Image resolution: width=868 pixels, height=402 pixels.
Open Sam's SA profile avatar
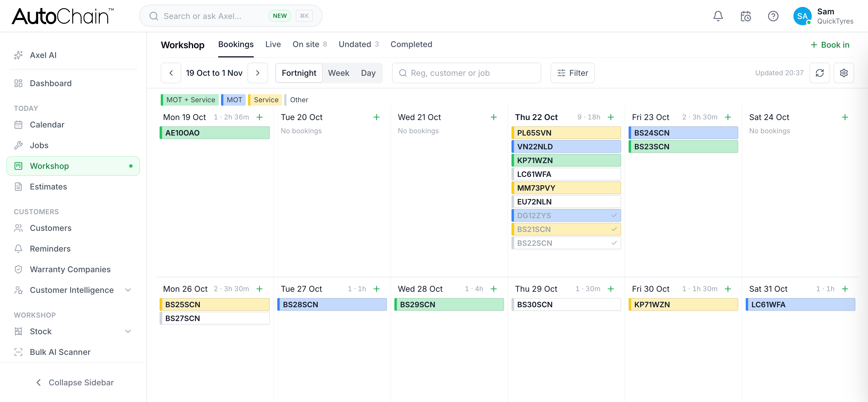coord(802,16)
